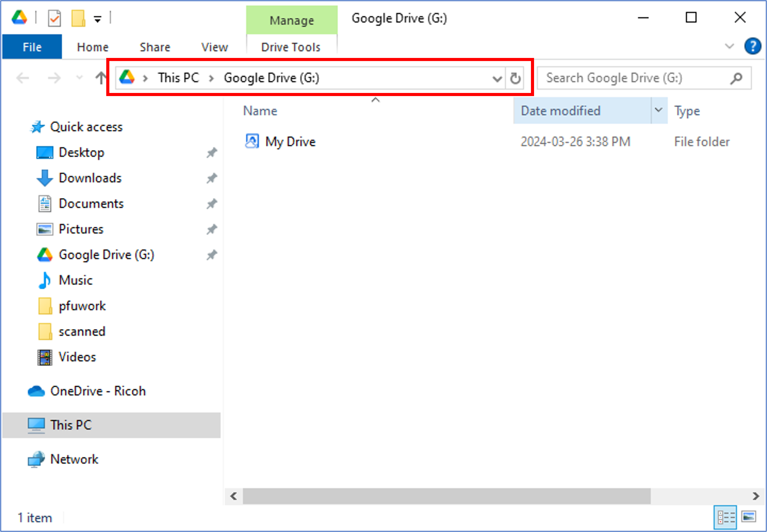Open Videos in the navigation pane

coord(77,357)
